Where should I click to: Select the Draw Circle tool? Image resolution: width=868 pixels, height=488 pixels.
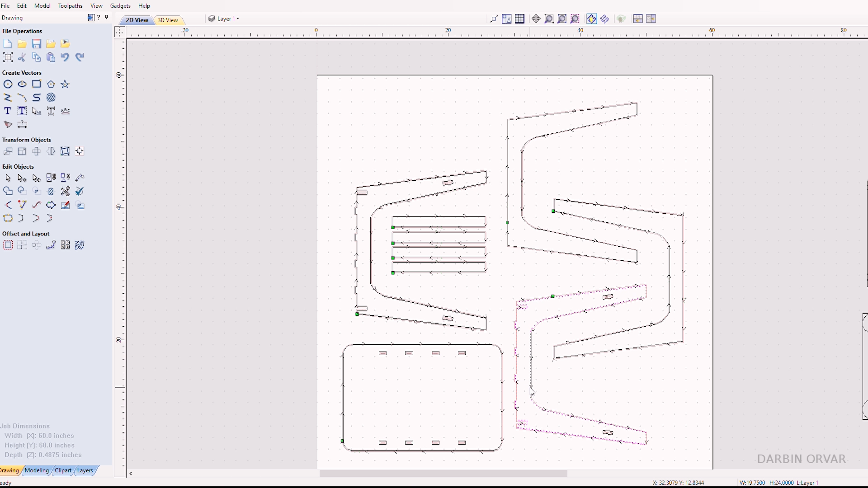(x=8, y=84)
